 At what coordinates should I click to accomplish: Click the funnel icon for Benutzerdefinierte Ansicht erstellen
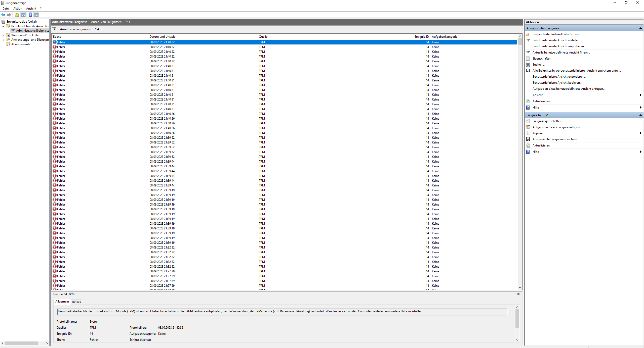pyautogui.click(x=528, y=40)
